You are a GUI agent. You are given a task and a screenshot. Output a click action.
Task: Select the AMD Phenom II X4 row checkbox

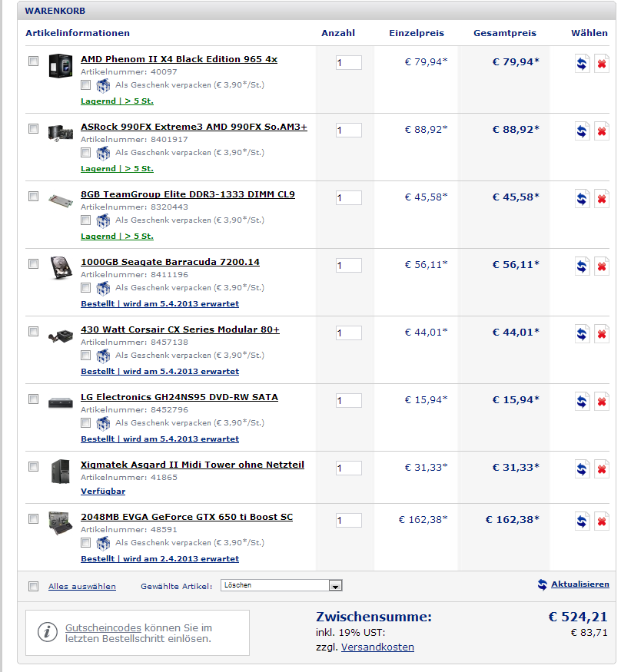tap(34, 61)
